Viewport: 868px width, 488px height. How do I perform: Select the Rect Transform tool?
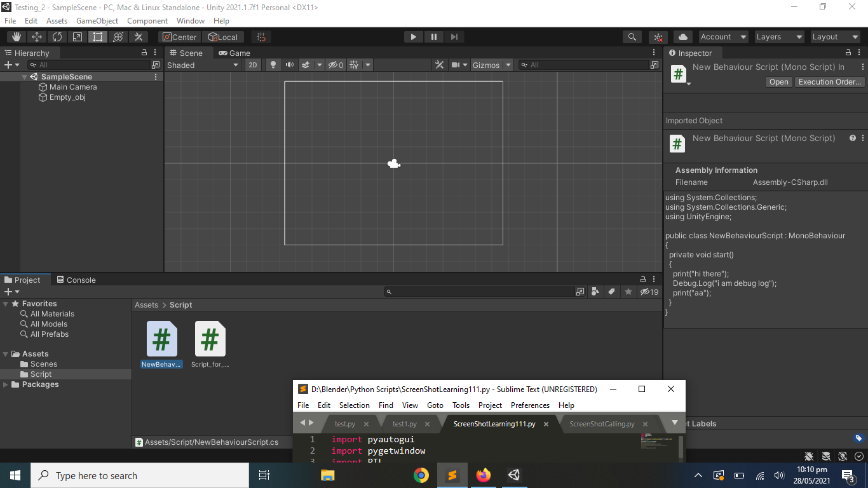[x=97, y=36]
